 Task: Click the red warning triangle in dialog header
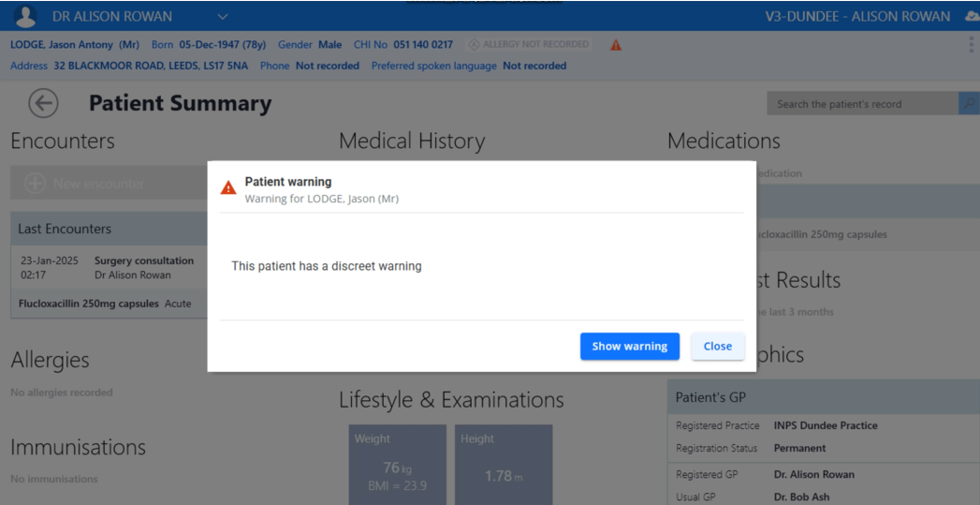click(x=228, y=187)
